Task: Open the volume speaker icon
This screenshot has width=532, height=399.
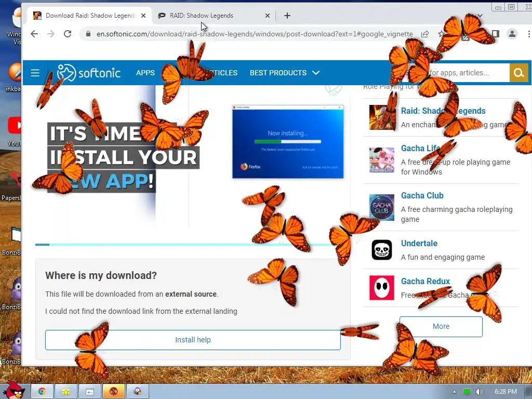Action: (479, 392)
